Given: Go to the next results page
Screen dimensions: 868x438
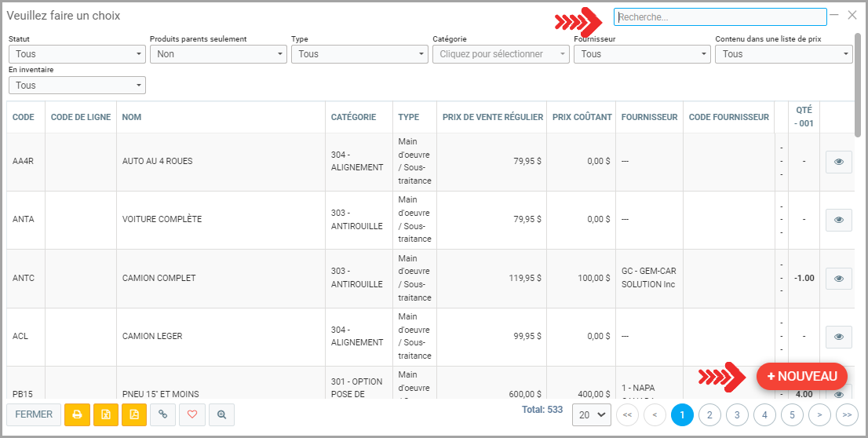Looking at the screenshot, I should (x=819, y=414).
